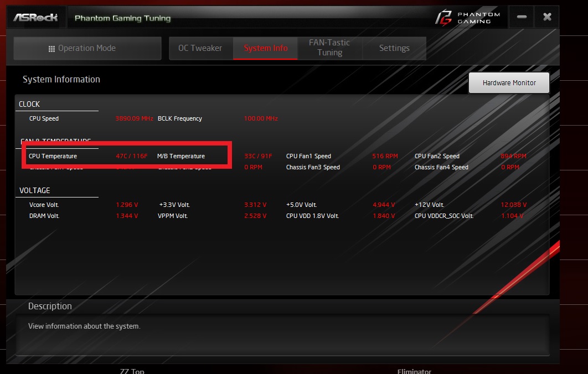
Task: Click the CPU Temperature label
Action: [53, 156]
